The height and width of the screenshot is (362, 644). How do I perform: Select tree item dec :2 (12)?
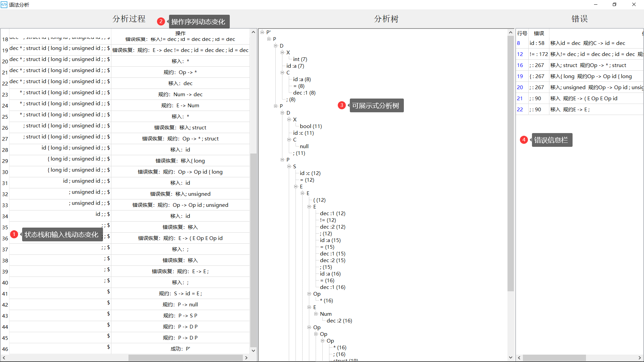(333, 227)
